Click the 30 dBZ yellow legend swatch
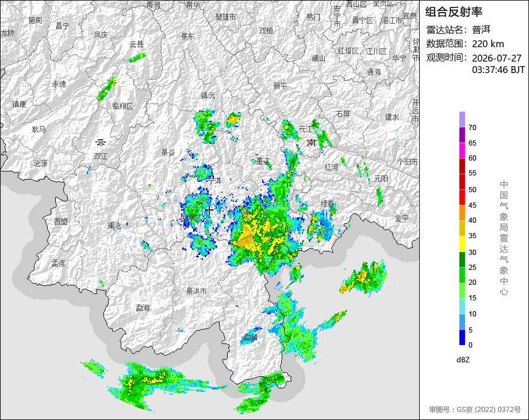 click(462, 244)
